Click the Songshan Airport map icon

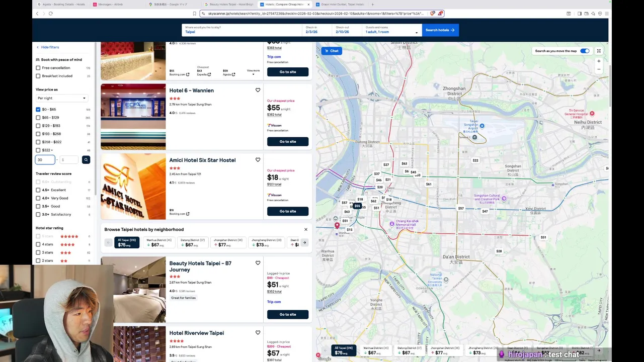pos(482,126)
